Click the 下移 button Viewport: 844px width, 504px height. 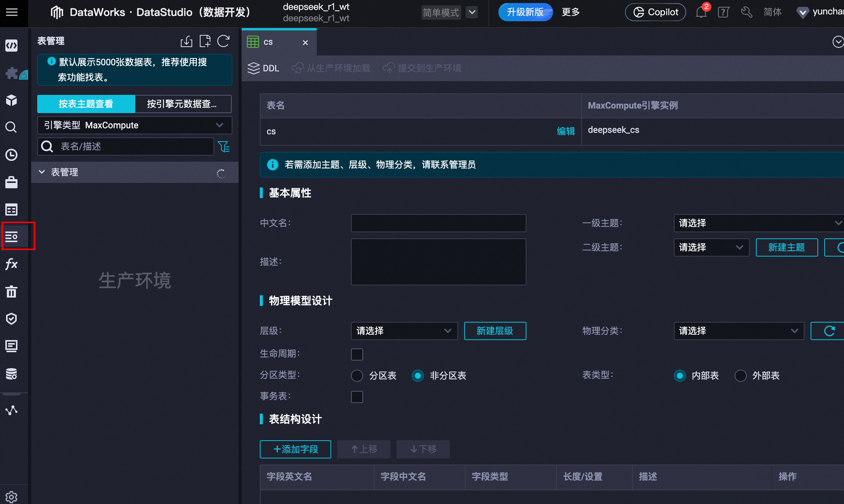pyautogui.click(x=423, y=449)
